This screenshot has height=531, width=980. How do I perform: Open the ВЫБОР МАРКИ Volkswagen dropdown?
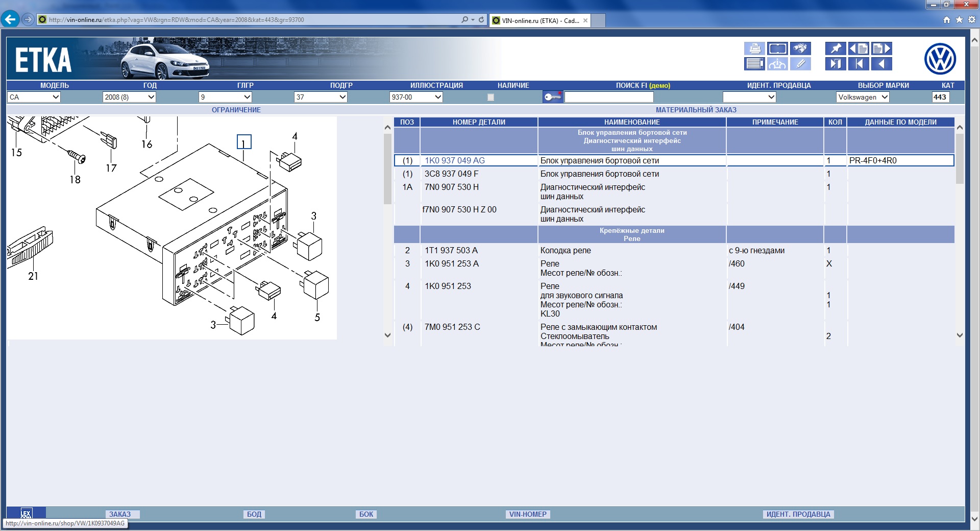tap(863, 97)
